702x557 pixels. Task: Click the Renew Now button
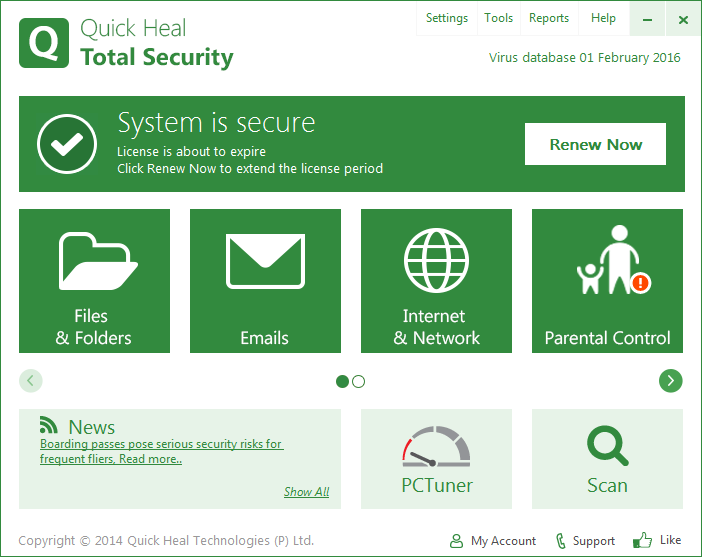tap(595, 144)
